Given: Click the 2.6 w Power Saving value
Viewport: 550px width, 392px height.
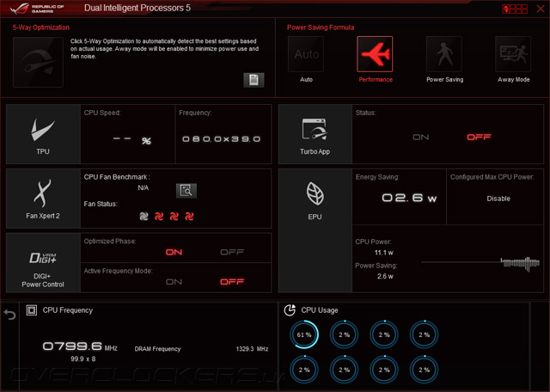Looking at the screenshot, I should tap(385, 277).
